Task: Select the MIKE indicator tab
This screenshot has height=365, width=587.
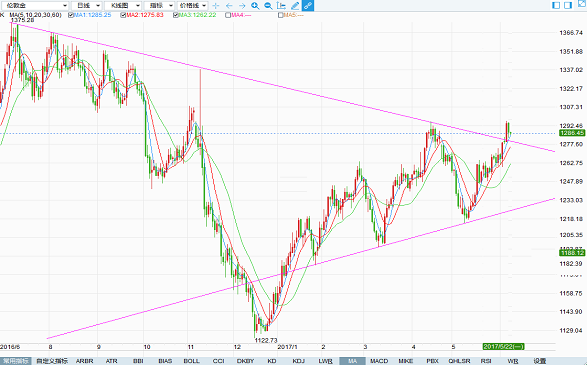Action: pos(405,361)
